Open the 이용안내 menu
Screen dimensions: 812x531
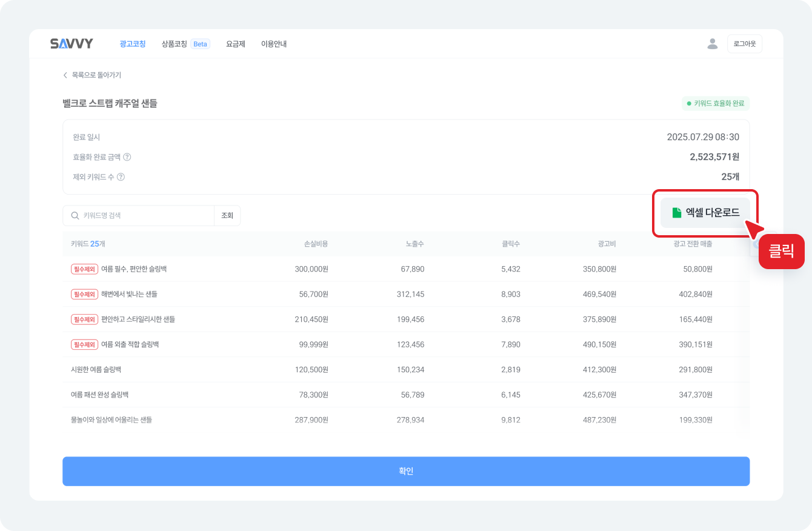click(274, 44)
